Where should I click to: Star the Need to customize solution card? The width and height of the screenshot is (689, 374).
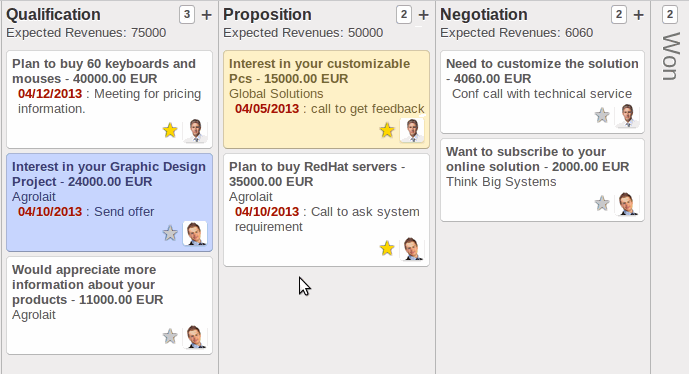(x=602, y=116)
